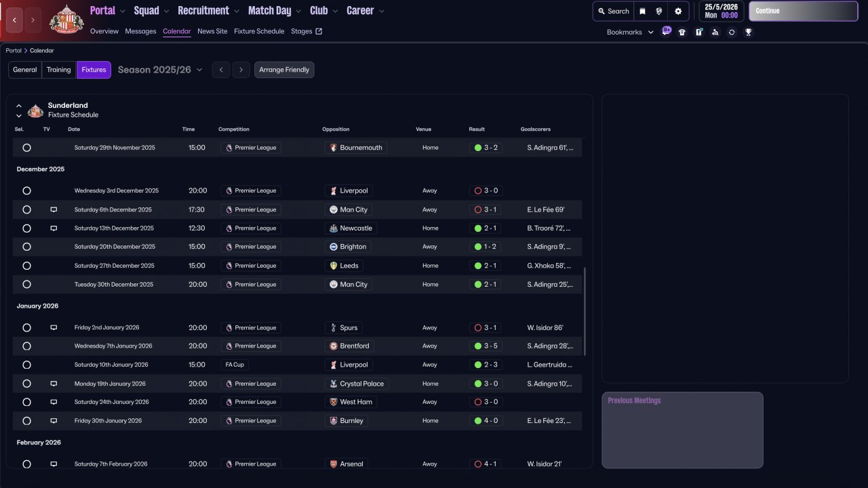Open the Messages submenu item

pyautogui.click(x=141, y=31)
